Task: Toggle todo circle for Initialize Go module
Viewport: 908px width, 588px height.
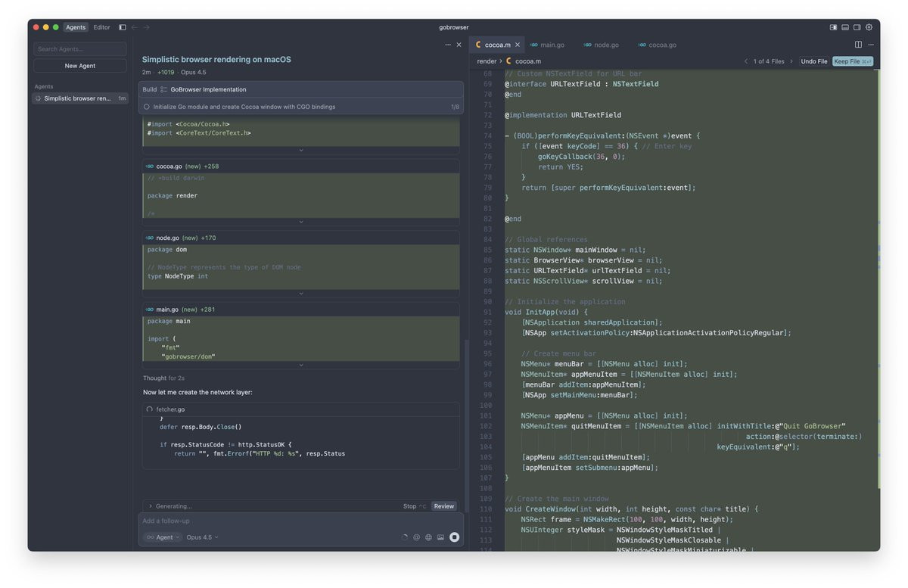Action: coord(147,107)
